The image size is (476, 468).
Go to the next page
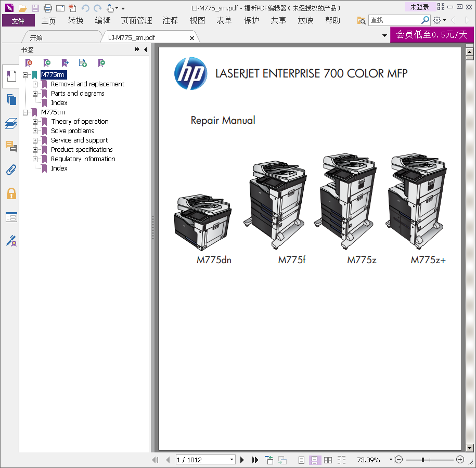[242, 460]
